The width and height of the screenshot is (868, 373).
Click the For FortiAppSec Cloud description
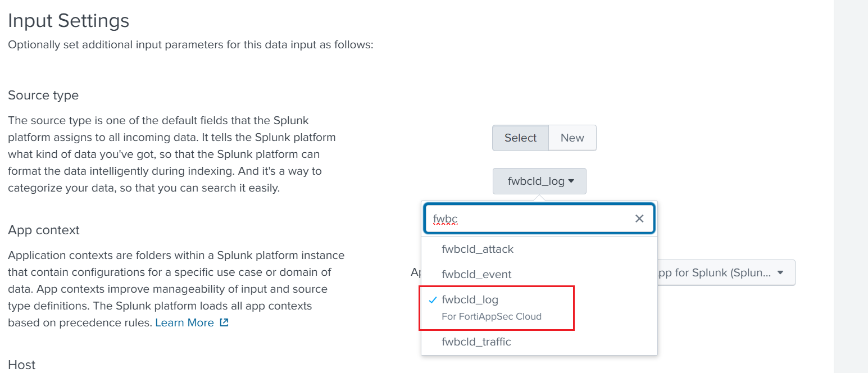[x=492, y=316]
